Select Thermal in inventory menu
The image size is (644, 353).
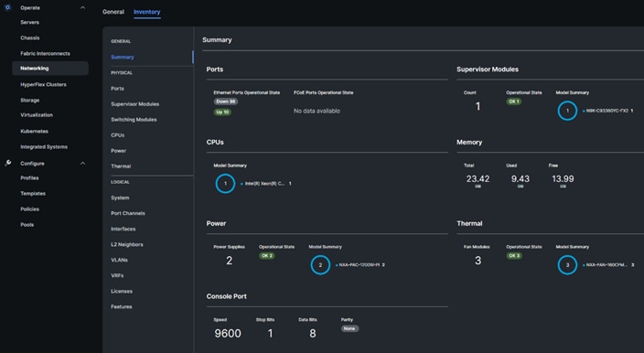click(121, 166)
